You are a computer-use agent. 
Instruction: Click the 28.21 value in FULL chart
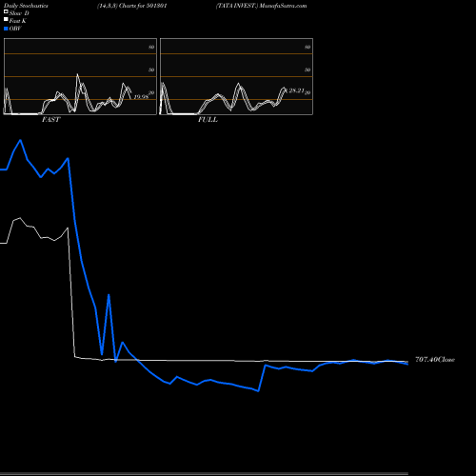(296, 90)
